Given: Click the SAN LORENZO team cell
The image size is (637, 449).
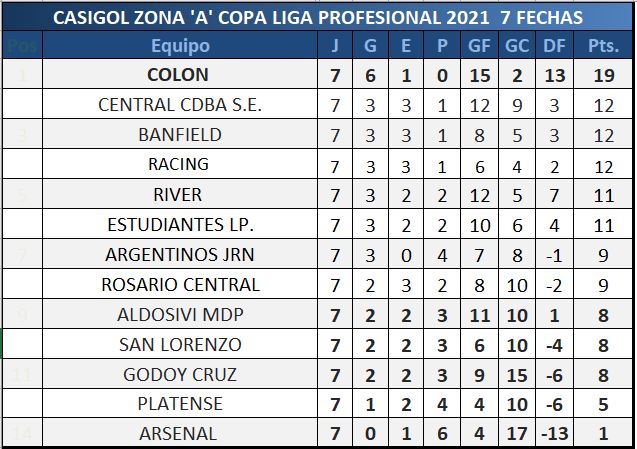Looking at the screenshot, I should tap(180, 344).
